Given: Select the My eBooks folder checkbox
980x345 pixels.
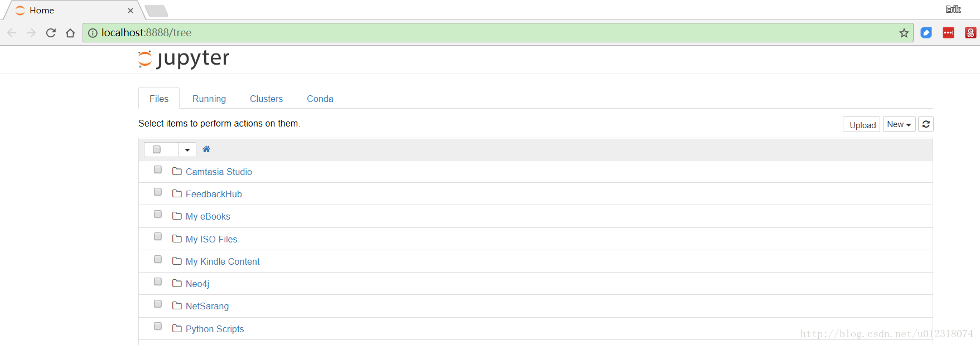Looking at the screenshot, I should tap(158, 215).
